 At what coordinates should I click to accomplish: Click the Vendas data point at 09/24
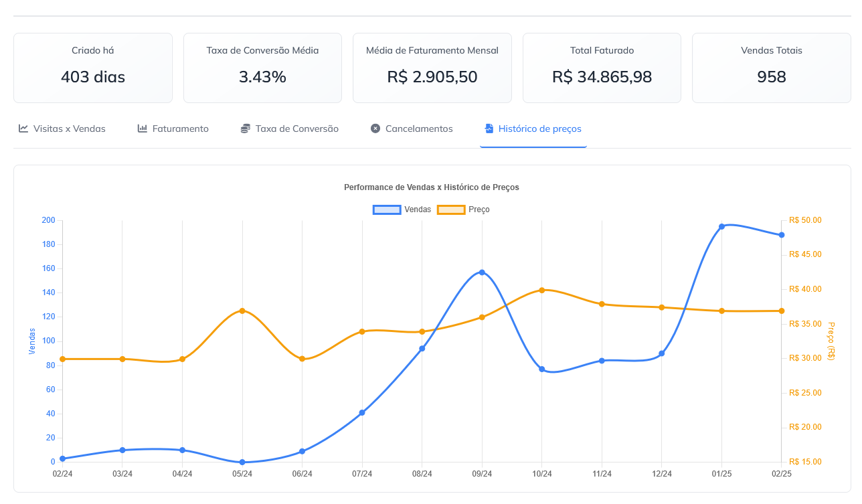pos(482,272)
